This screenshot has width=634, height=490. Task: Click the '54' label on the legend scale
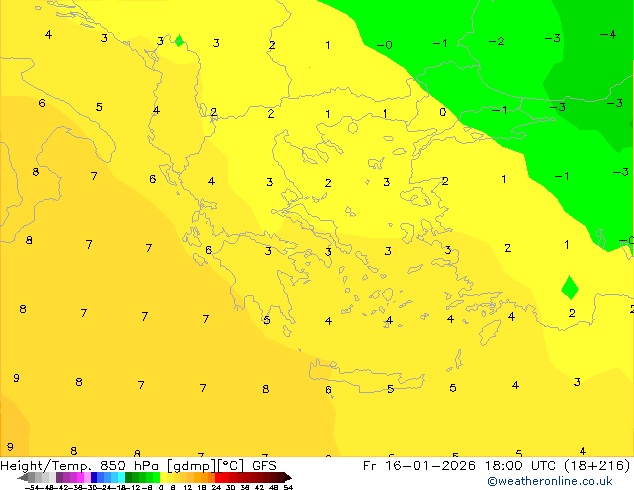[x=288, y=487]
